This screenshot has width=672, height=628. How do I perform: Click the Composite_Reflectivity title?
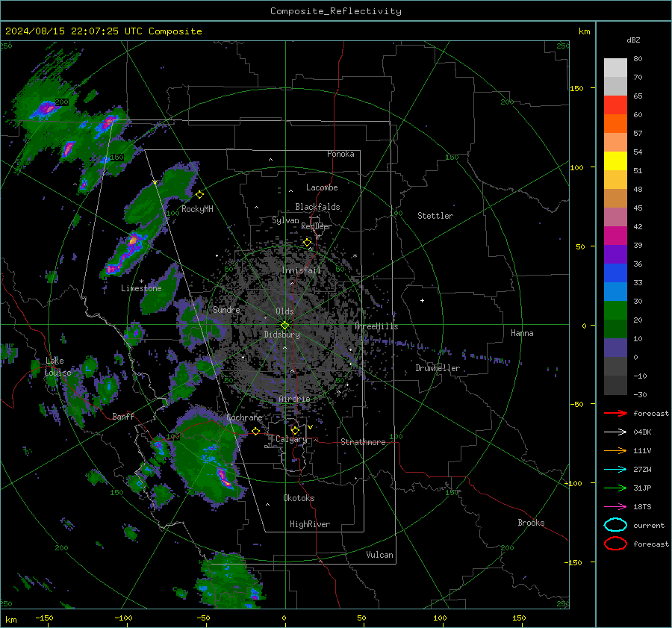tap(335, 11)
